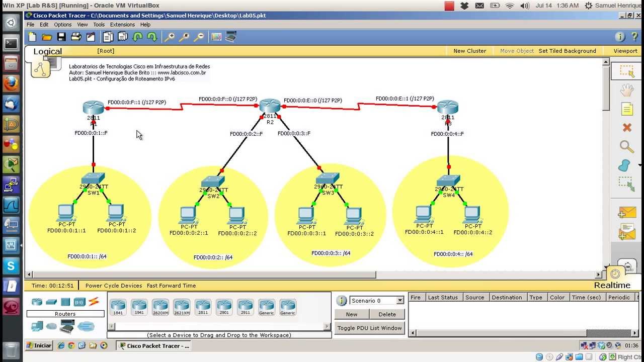Click the Copy toolbar icon

(108, 37)
